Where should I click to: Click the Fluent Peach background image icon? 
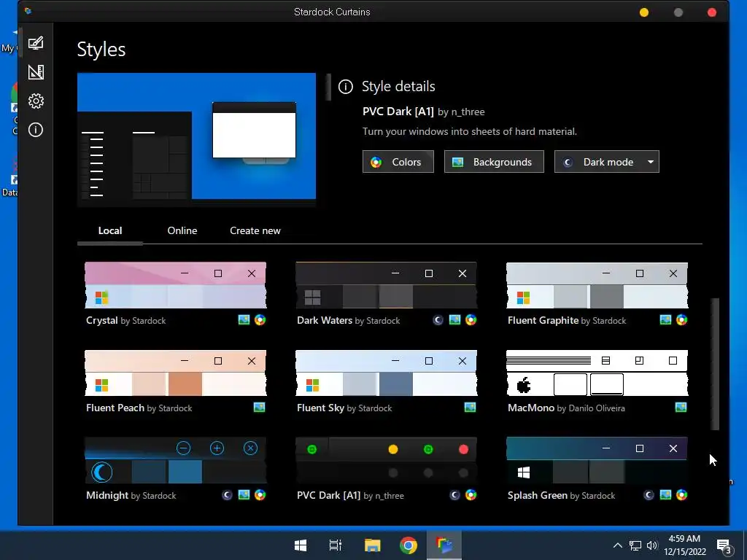click(259, 407)
